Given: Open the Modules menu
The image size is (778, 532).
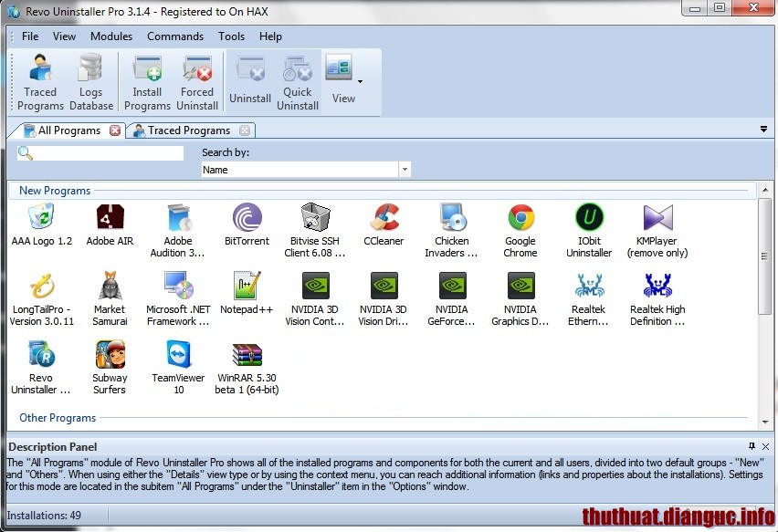Looking at the screenshot, I should click(111, 37).
